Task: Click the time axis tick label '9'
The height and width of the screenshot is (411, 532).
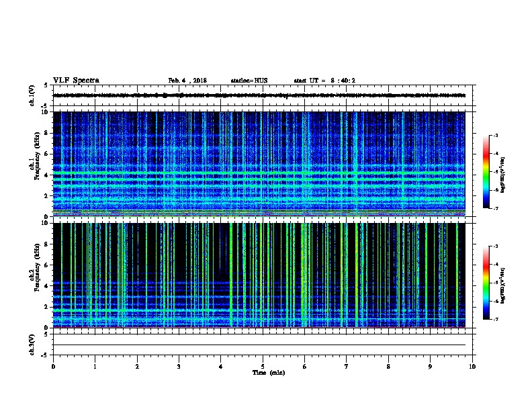Action: [x=430, y=367]
